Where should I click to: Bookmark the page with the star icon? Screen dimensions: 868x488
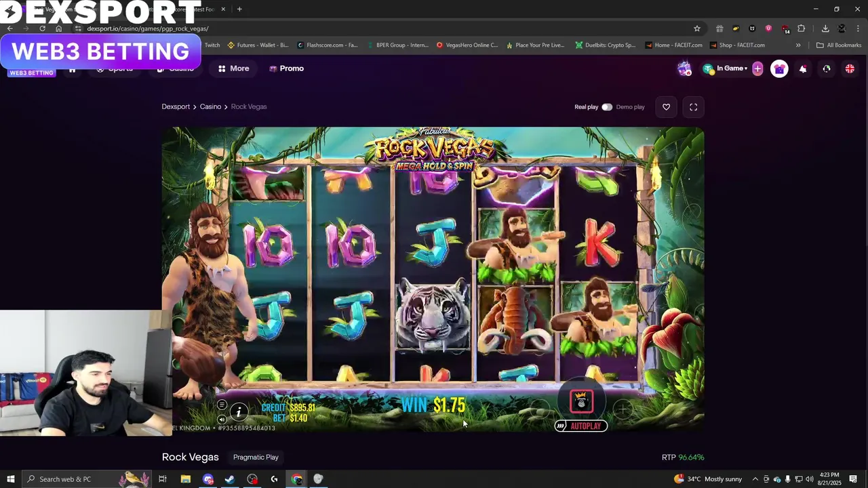pos(696,28)
